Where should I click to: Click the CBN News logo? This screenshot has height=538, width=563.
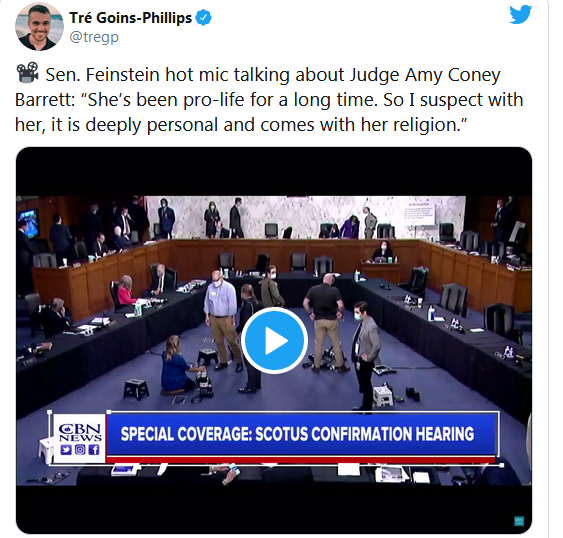click(80, 432)
